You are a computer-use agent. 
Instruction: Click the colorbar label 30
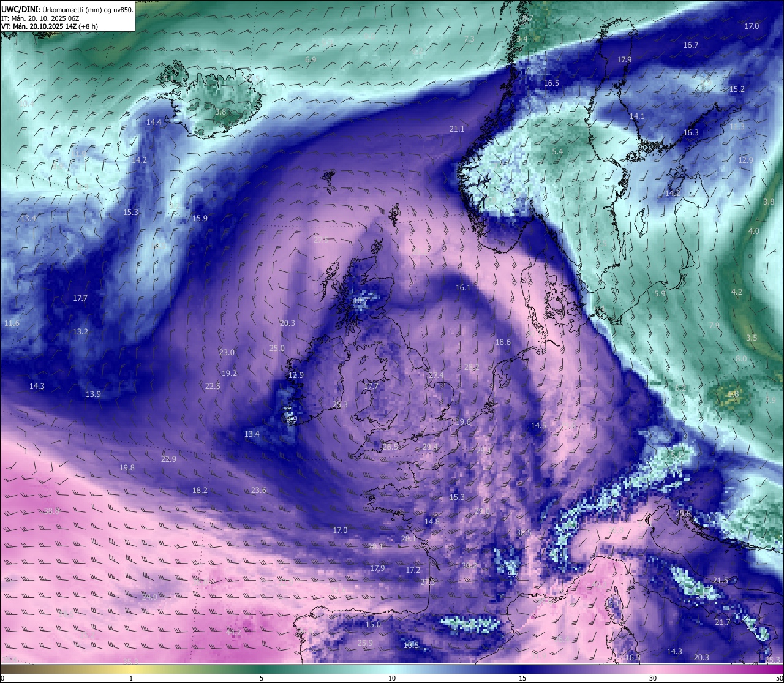click(653, 678)
